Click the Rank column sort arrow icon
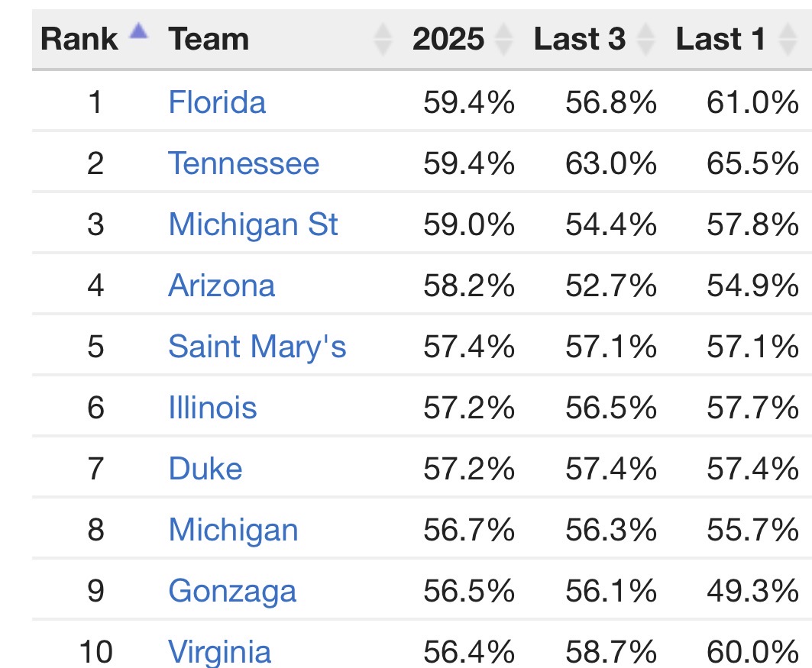 (x=138, y=31)
